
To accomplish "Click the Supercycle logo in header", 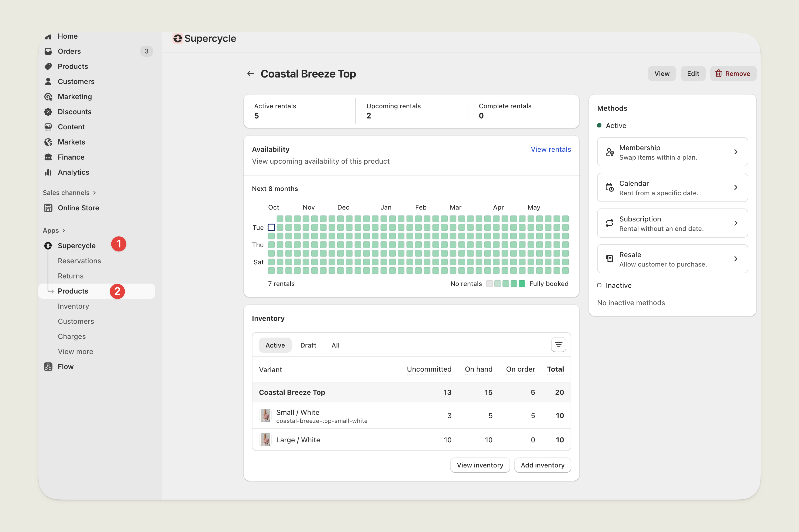I will [x=178, y=39].
